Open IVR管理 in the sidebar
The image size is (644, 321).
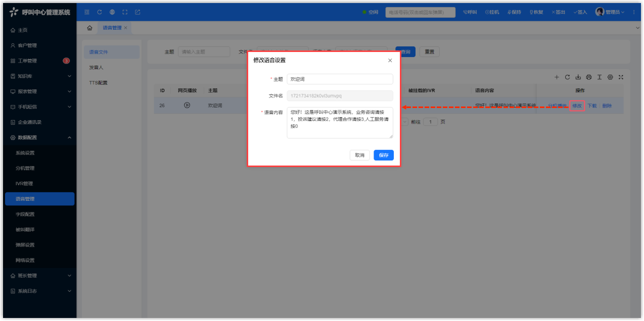[24, 184]
